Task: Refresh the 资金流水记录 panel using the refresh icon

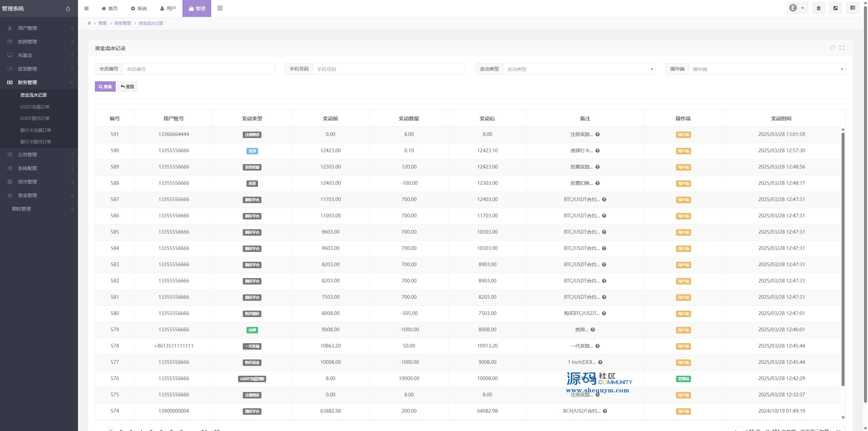Action: [x=832, y=48]
